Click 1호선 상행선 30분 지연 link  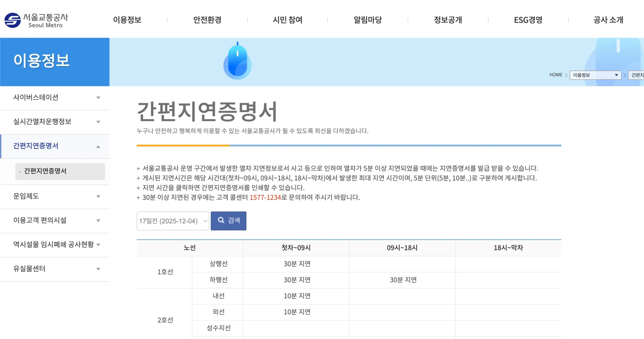pos(297,264)
